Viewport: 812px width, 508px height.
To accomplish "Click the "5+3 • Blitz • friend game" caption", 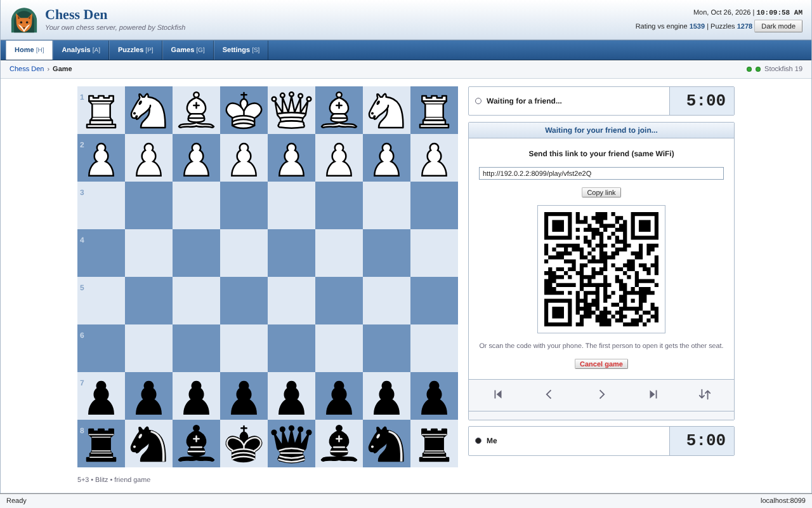I will [114, 479].
